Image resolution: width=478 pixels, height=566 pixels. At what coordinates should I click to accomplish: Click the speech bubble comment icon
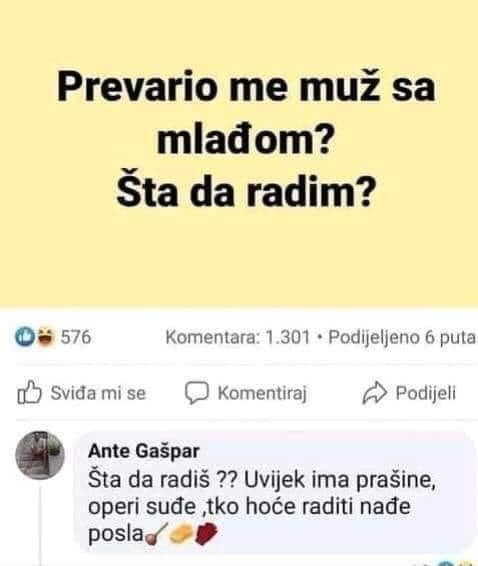point(197,393)
